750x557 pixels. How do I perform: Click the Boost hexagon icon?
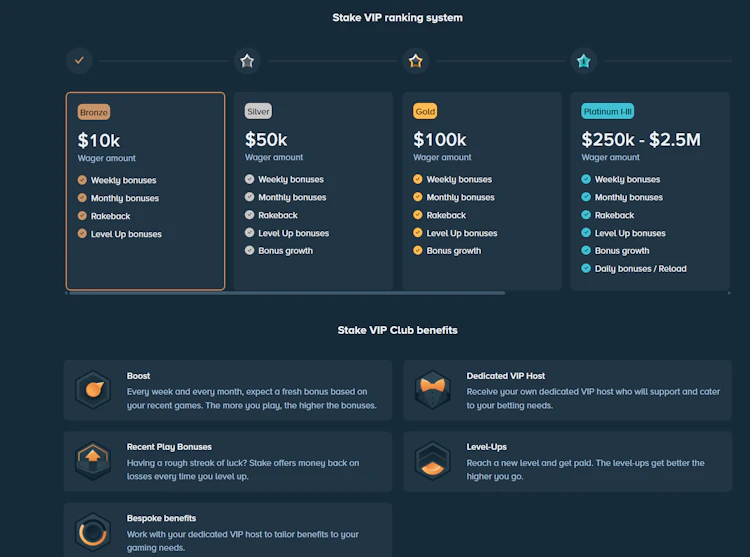point(93,390)
